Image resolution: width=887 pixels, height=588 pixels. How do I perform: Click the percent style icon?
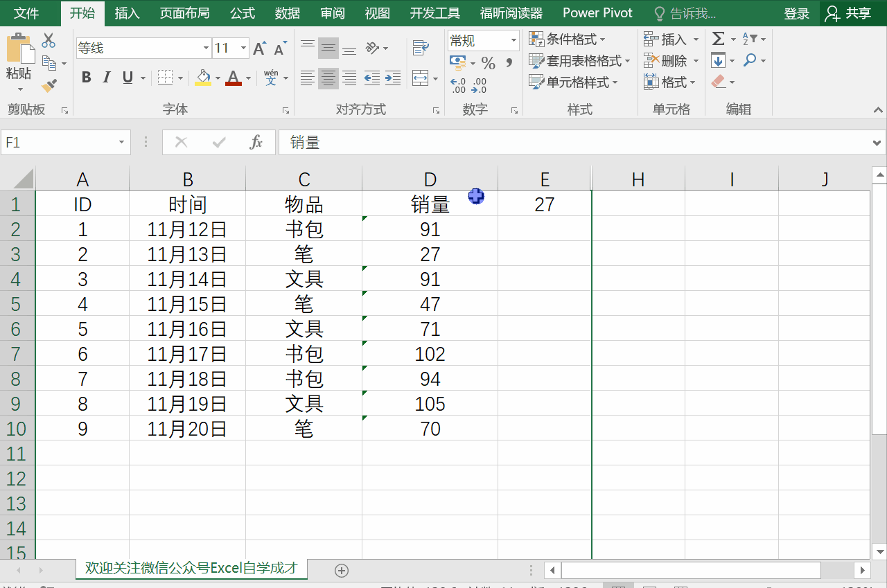pyautogui.click(x=489, y=64)
